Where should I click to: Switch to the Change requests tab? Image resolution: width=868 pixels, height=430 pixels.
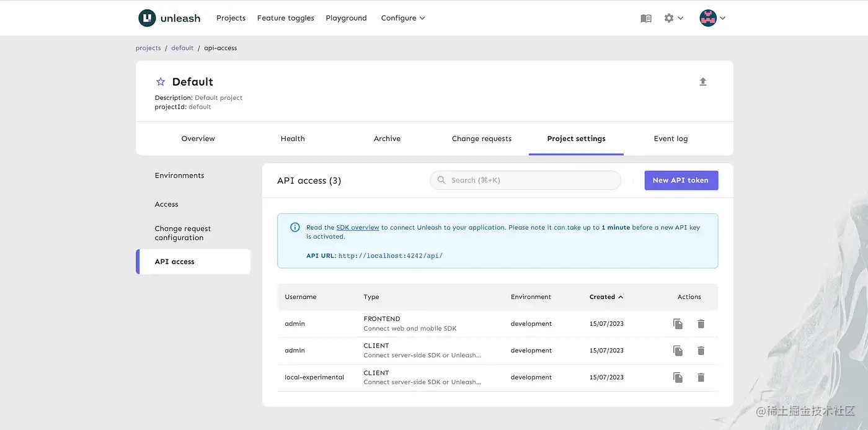[x=482, y=138]
